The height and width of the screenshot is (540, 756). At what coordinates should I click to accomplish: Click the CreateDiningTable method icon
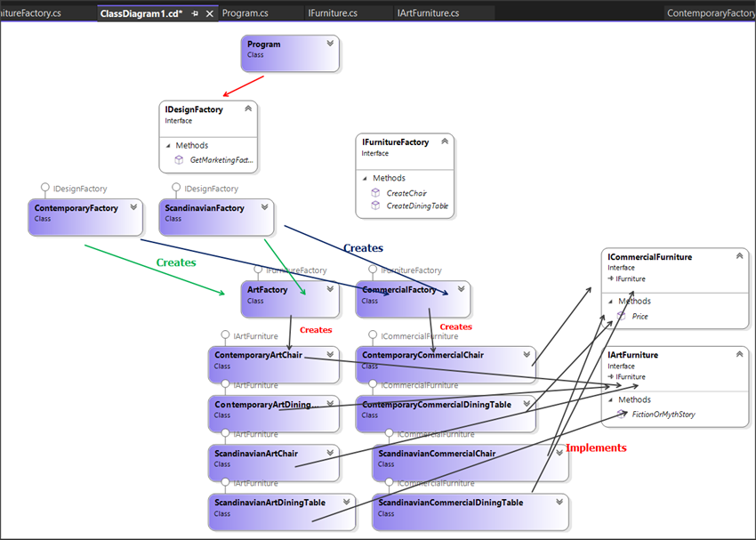pyautogui.click(x=374, y=206)
